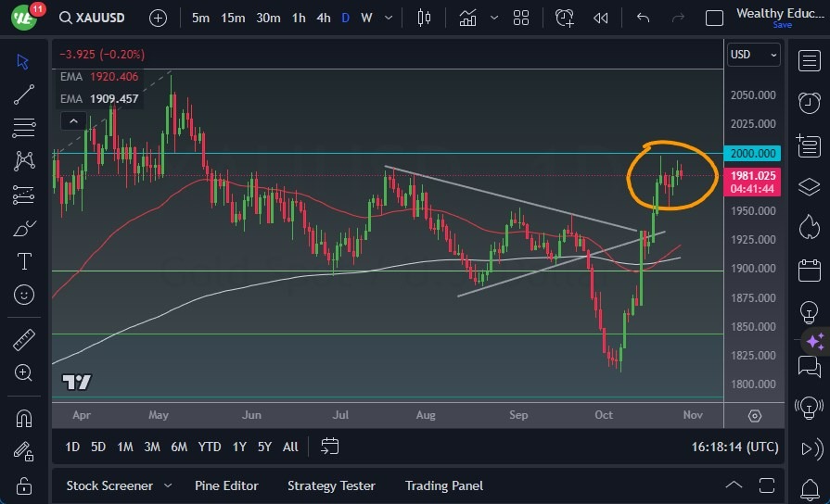Undo the last chart action
Screen dimensions: 830x504
click(644, 18)
